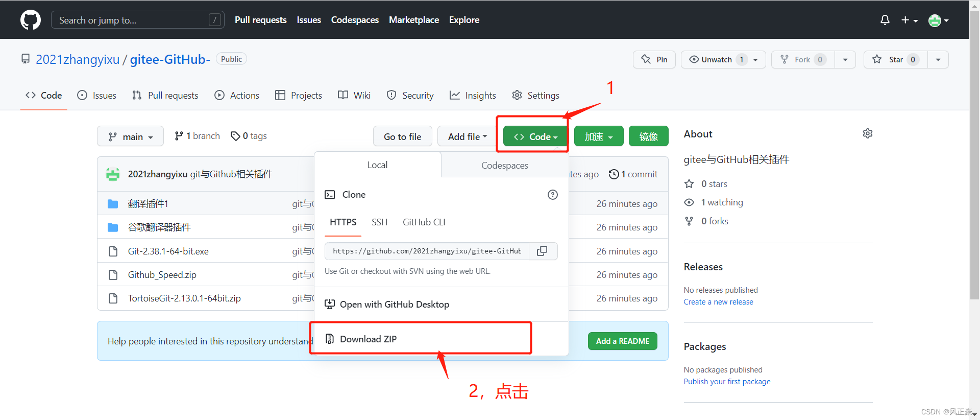Click the zip icon beside Download ZIP
Viewport: 980px width, 420px height.
tap(330, 339)
